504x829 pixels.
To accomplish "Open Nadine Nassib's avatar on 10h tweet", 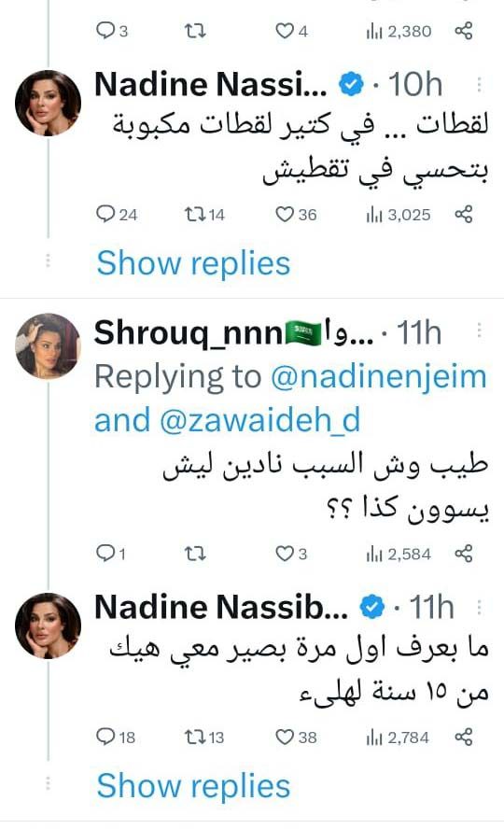I will 48,103.
